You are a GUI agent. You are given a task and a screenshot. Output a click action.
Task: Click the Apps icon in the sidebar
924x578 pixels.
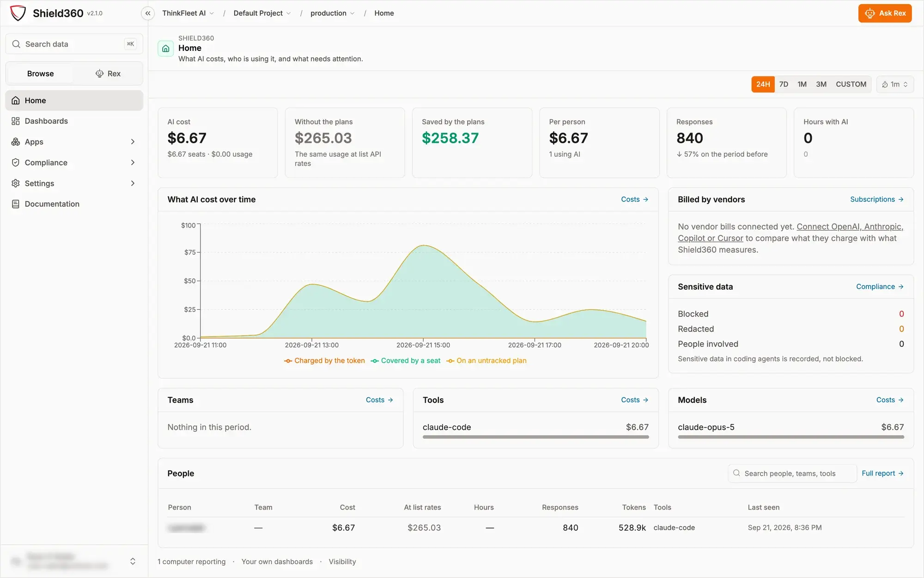(16, 141)
